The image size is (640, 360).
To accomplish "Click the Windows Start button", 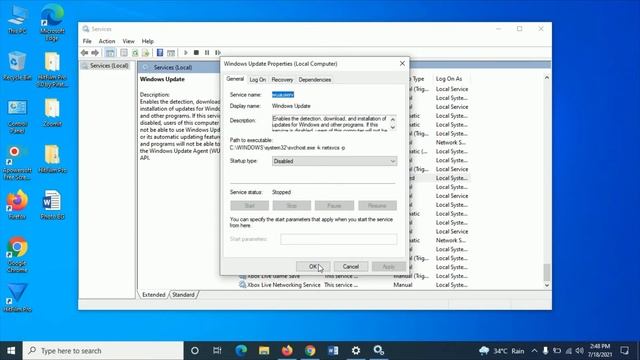I will (11, 351).
